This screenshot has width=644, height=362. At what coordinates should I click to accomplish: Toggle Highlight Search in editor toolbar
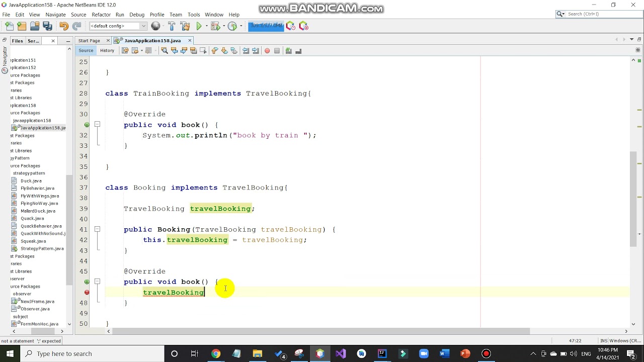point(193,51)
